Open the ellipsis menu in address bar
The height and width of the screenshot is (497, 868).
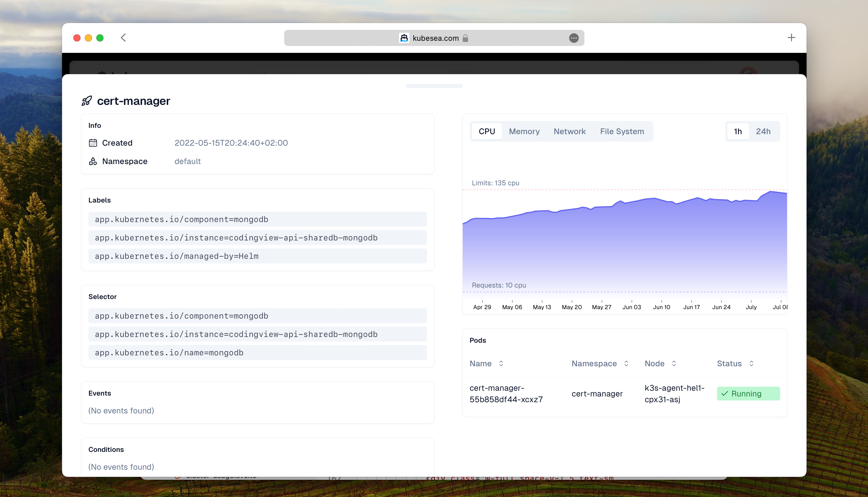[x=574, y=38]
